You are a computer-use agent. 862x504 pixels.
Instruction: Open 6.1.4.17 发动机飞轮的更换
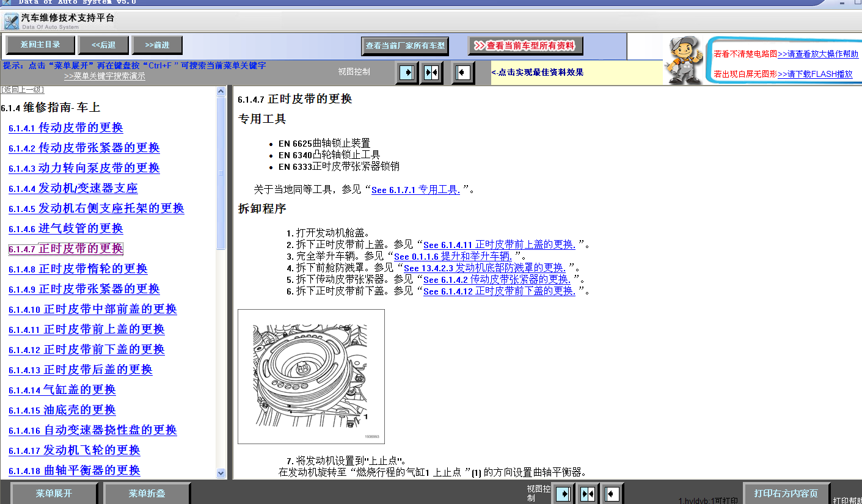click(x=75, y=450)
